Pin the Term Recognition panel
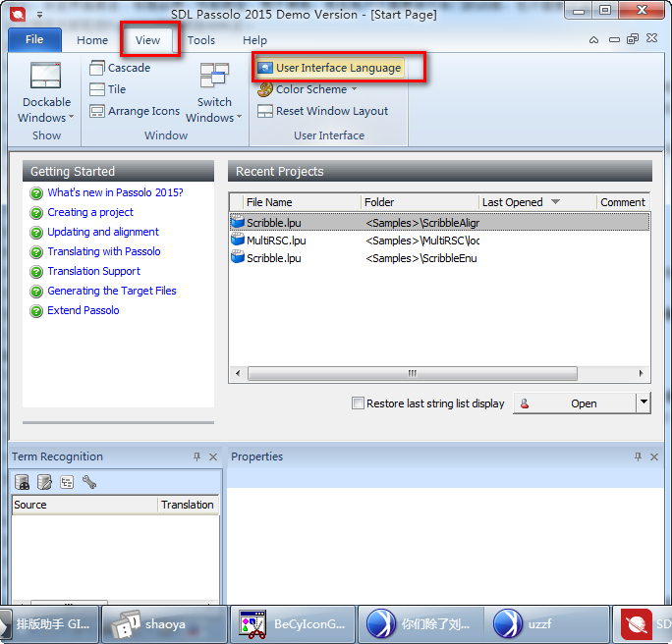This screenshot has height=644, width=672. 196,456
